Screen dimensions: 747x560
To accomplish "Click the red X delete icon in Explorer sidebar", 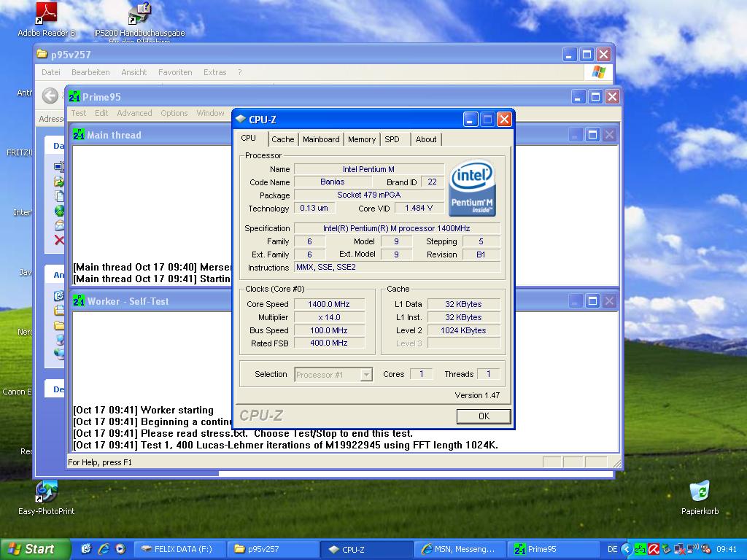I will [59, 240].
